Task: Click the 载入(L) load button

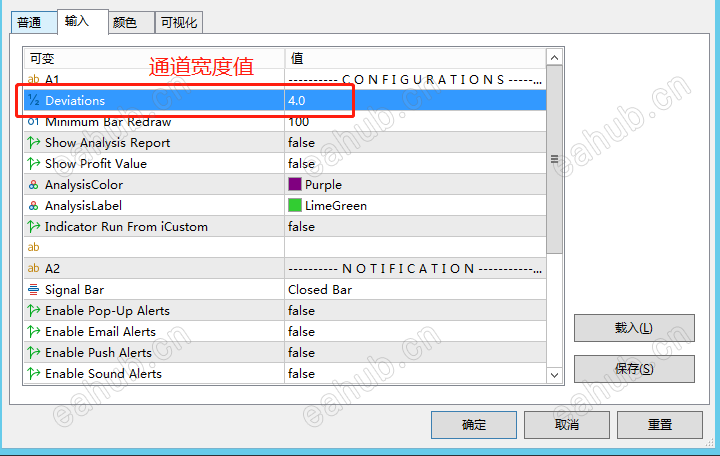Action: [x=634, y=328]
